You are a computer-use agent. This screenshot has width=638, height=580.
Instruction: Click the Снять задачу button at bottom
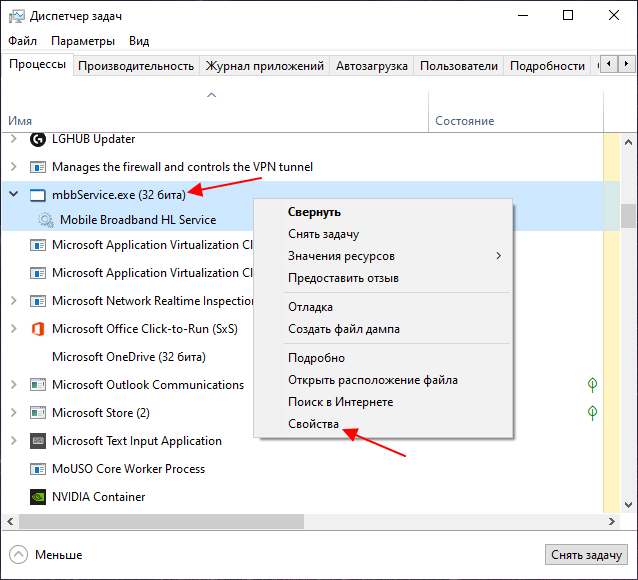(x=586, y=555)
